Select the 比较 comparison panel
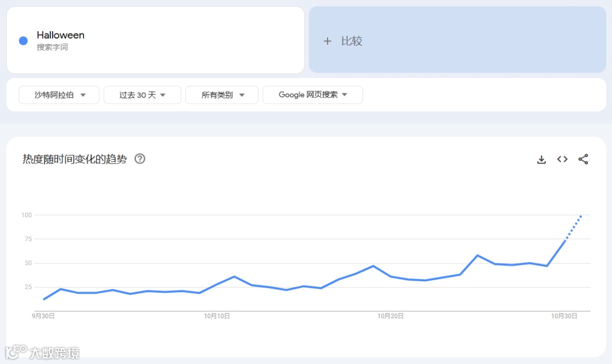This screenshot has width=612, height=364. 457,40
